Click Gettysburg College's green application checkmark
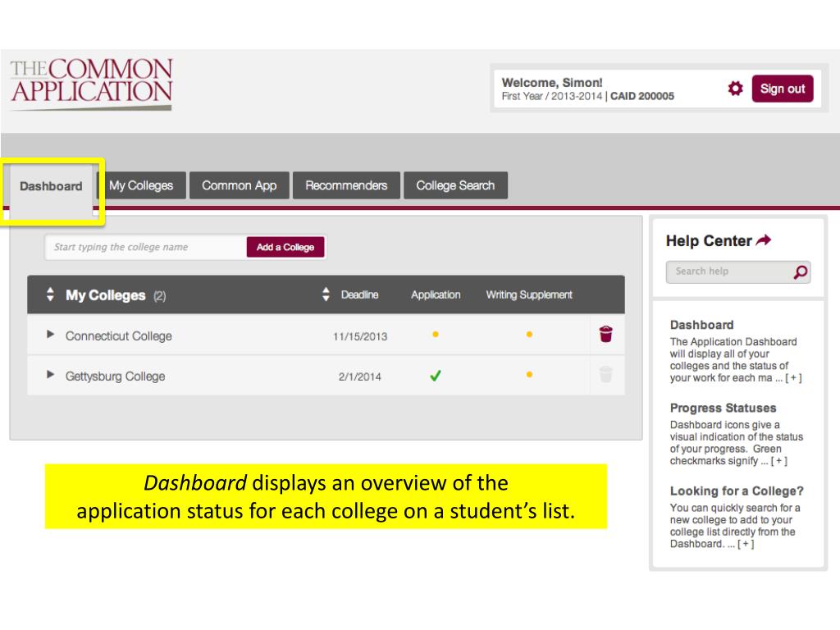The height and width of the screenshot is (630, 840). [x=436, y=376]
